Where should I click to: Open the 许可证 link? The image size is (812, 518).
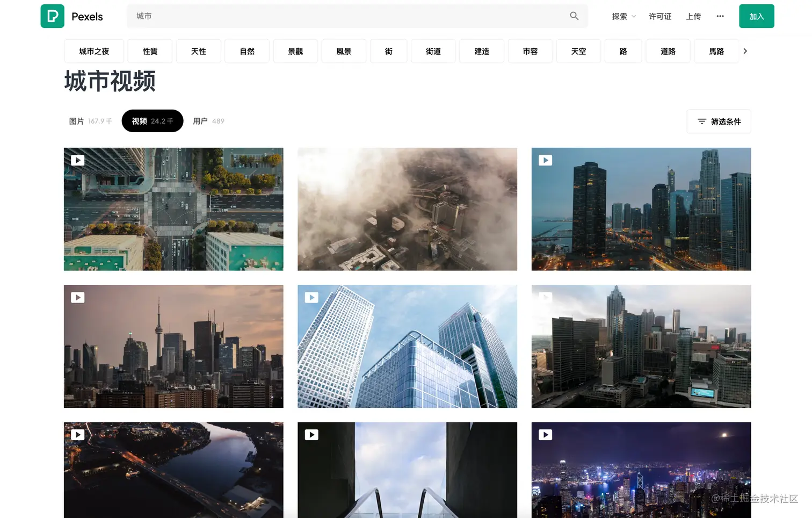660,16
